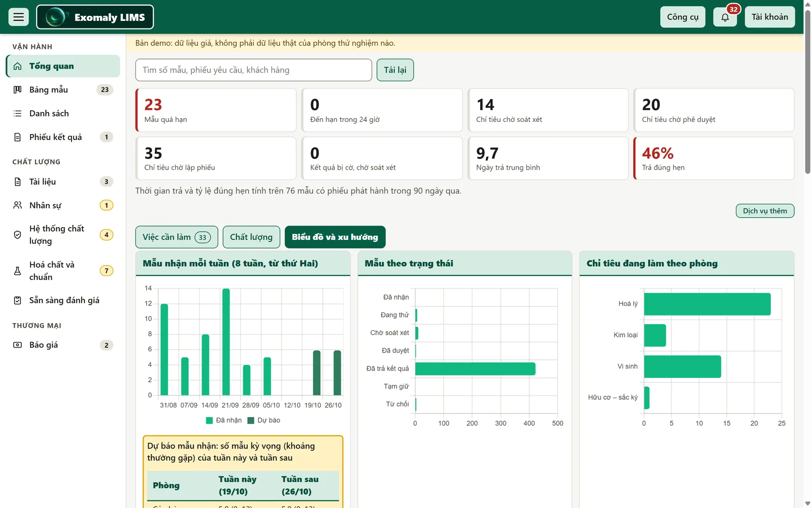The image size is (812, 508).
Task: Click the Đến hạn trong 24 giờ card
Action: click(382, 110)
